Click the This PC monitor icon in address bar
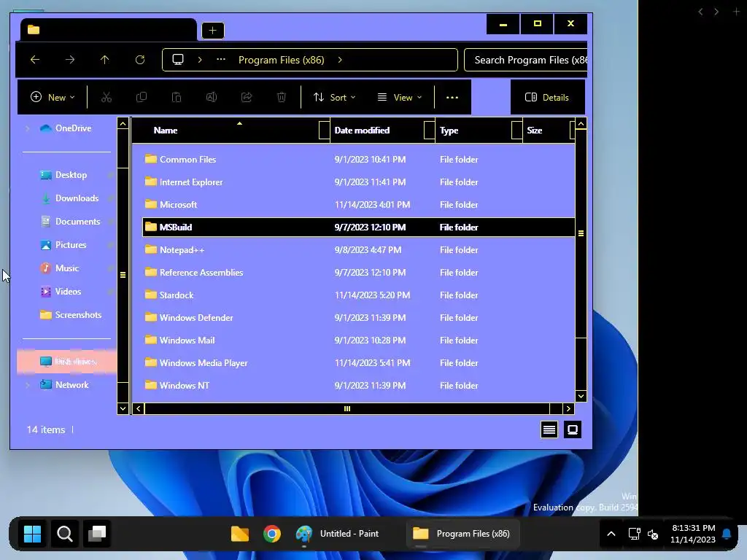This screenshot has width=747, height=560. coord(178,60)
